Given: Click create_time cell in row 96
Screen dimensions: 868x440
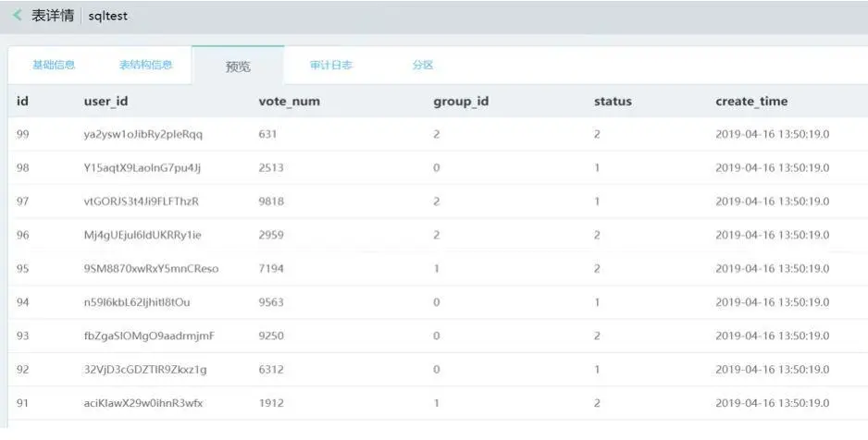Looking at the screenshot, I should (773, 235).
